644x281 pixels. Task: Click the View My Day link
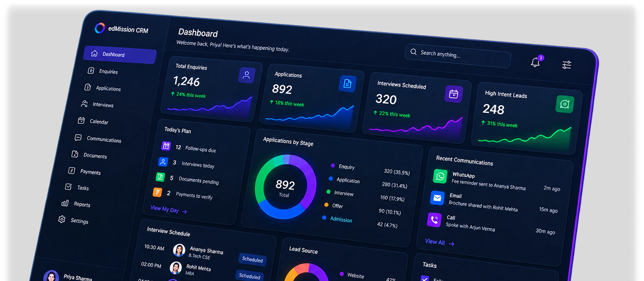point(168,210)
